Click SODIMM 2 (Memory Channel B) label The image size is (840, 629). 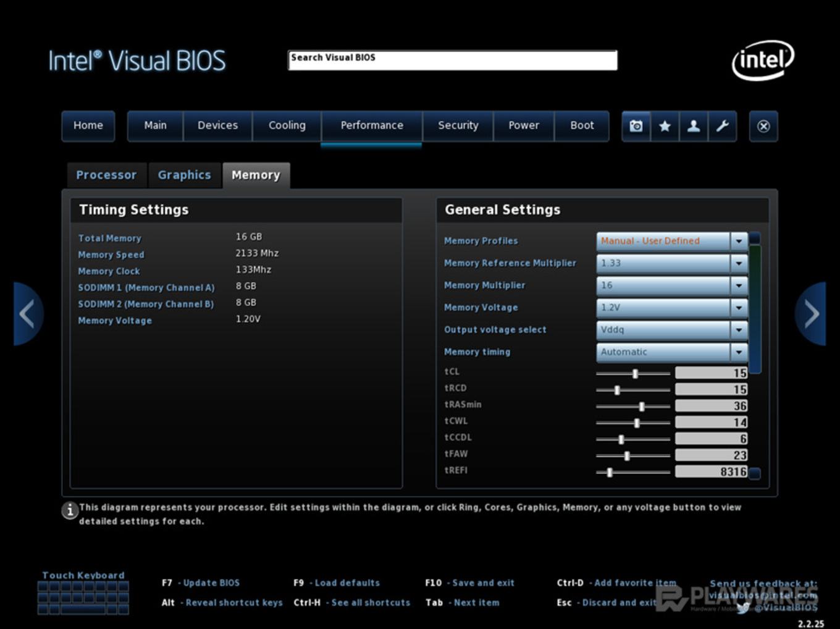(x=146, y=304)
